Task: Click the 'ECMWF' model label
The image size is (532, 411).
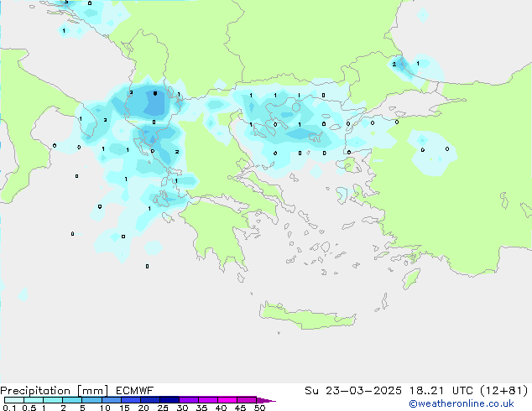Action: click(135, 391)
